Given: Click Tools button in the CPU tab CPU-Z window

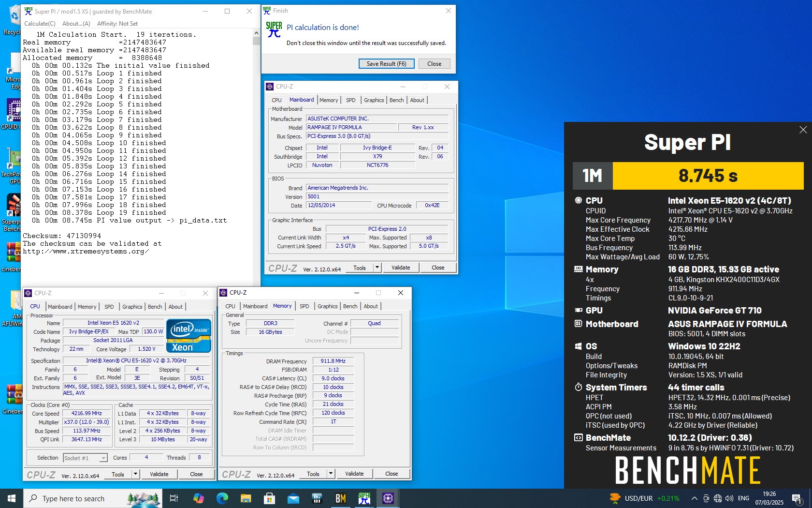Looking at the screenshot, I should (118, 474).
